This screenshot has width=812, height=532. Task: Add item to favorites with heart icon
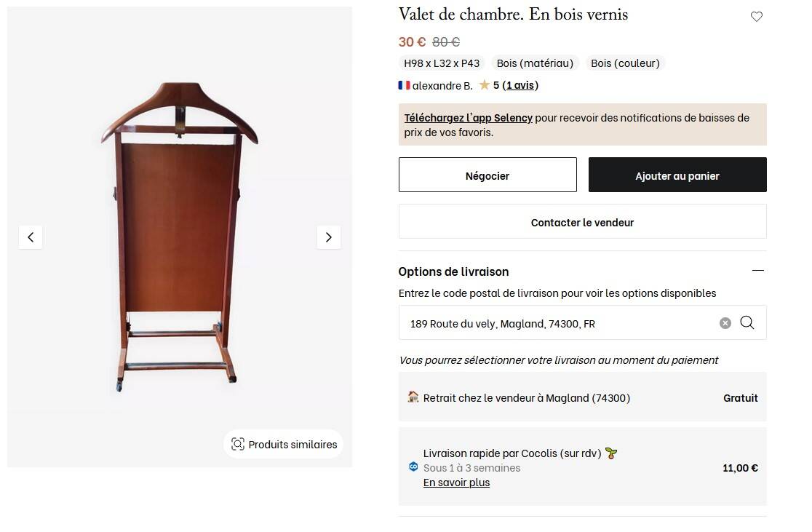pyautogui.click(x=757, y=17)
